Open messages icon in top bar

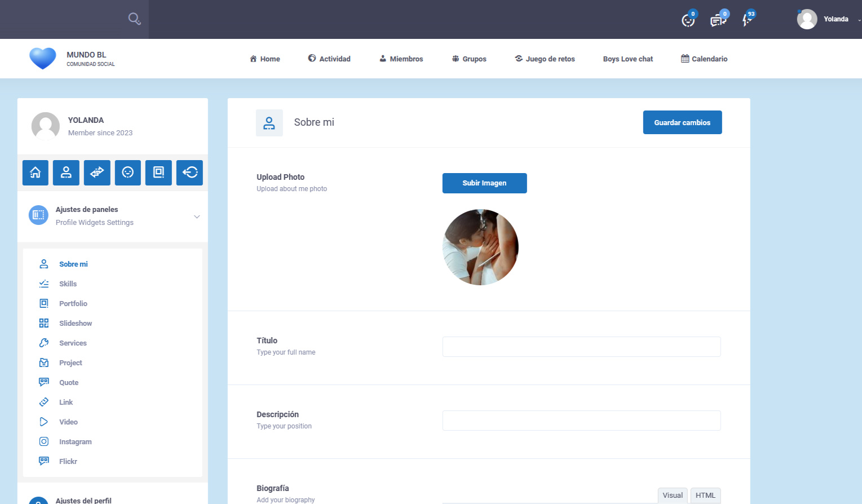[717, 20]
